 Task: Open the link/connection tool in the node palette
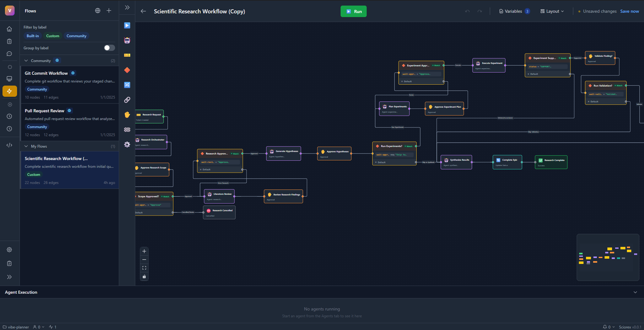click(x=127, y=100)
